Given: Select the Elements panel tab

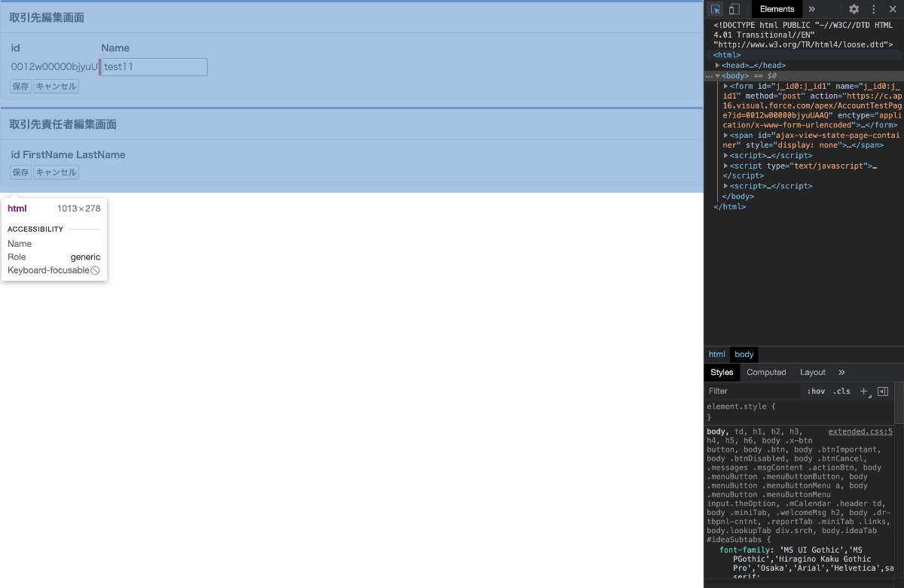Looking at the screenshot, I should [777, 9].
